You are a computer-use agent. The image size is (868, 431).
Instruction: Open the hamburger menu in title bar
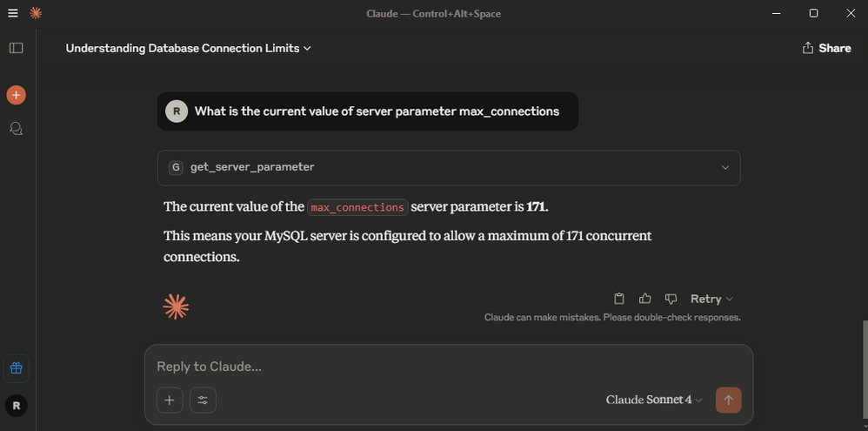click(12, 13)
